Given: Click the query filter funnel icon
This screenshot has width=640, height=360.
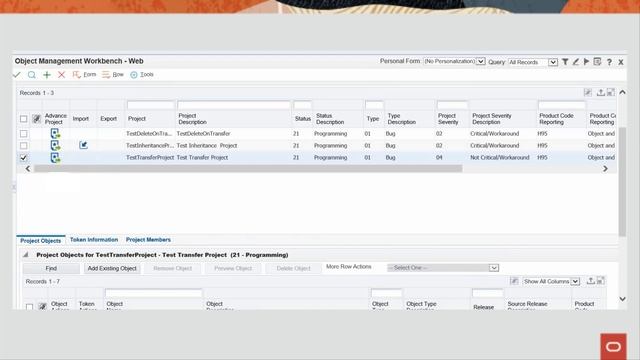Looking at the screenshot, I should pyautogui.click(x=565, y=62).
